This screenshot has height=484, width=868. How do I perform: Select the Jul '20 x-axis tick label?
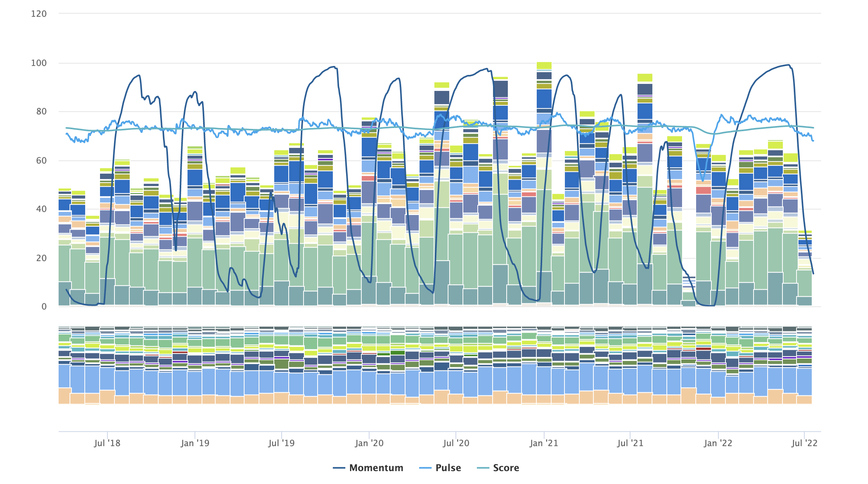[456, 443]
